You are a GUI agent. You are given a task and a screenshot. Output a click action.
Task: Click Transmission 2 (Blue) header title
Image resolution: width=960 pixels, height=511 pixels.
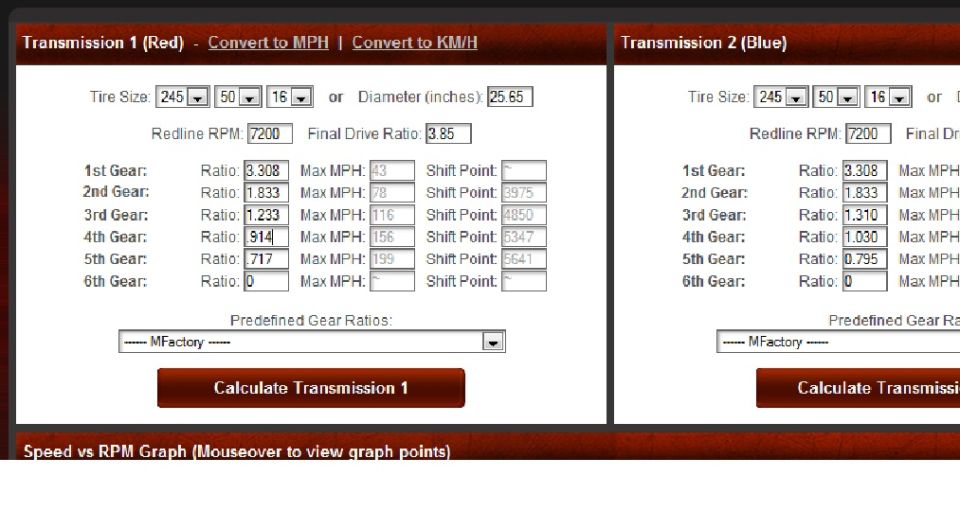tap(703, 43)
